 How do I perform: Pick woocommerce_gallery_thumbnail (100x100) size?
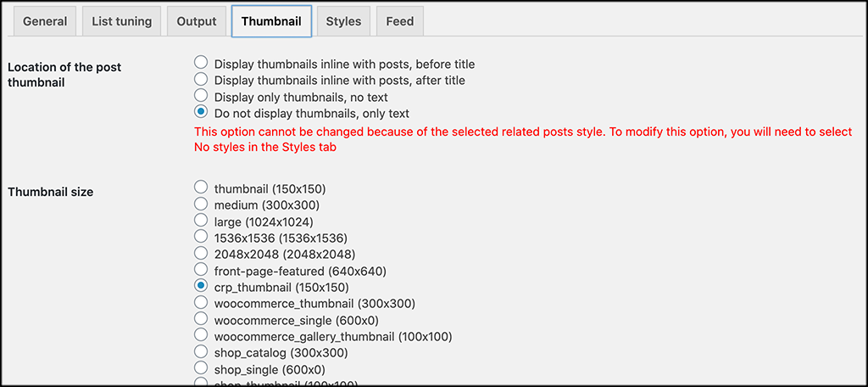(x=201, y=335)
